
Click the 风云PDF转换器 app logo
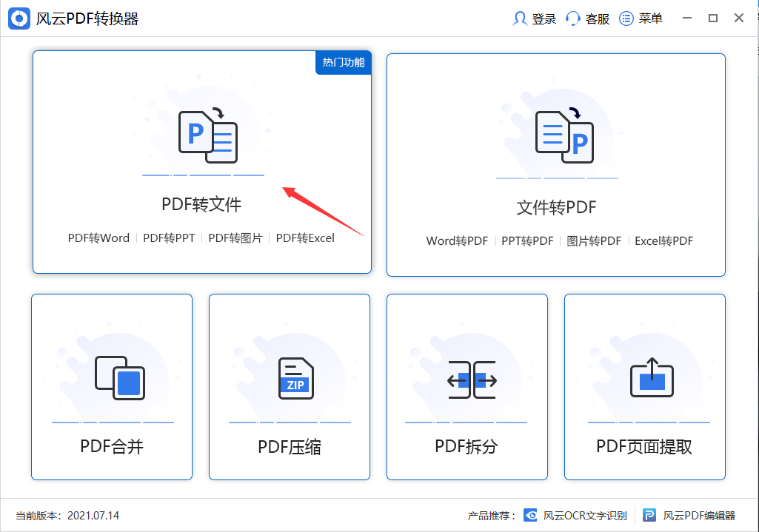pos(19,17)
